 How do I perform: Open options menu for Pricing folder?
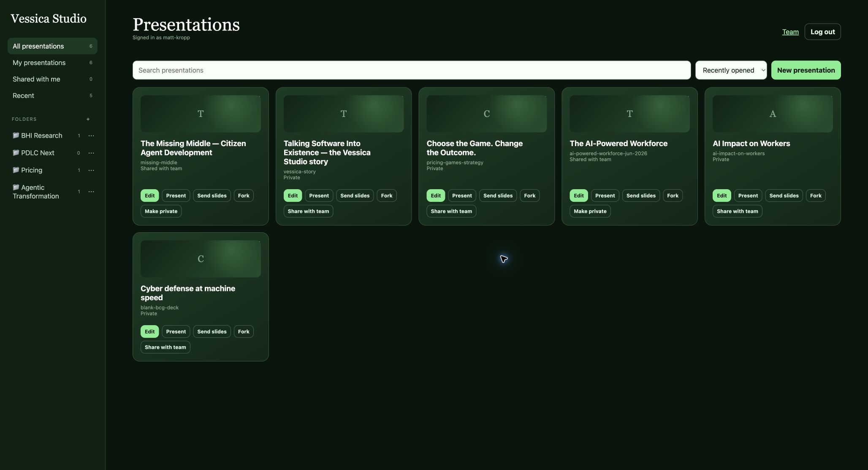91,170
